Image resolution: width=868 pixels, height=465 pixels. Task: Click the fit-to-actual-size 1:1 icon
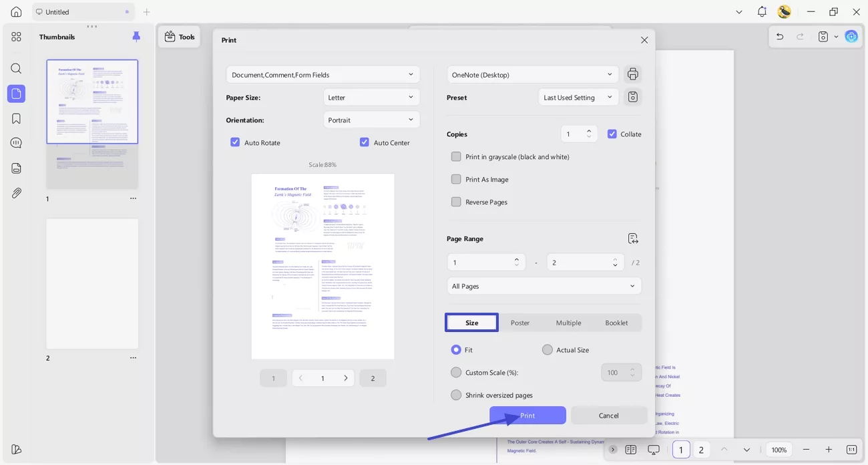(x=851, y=450)
